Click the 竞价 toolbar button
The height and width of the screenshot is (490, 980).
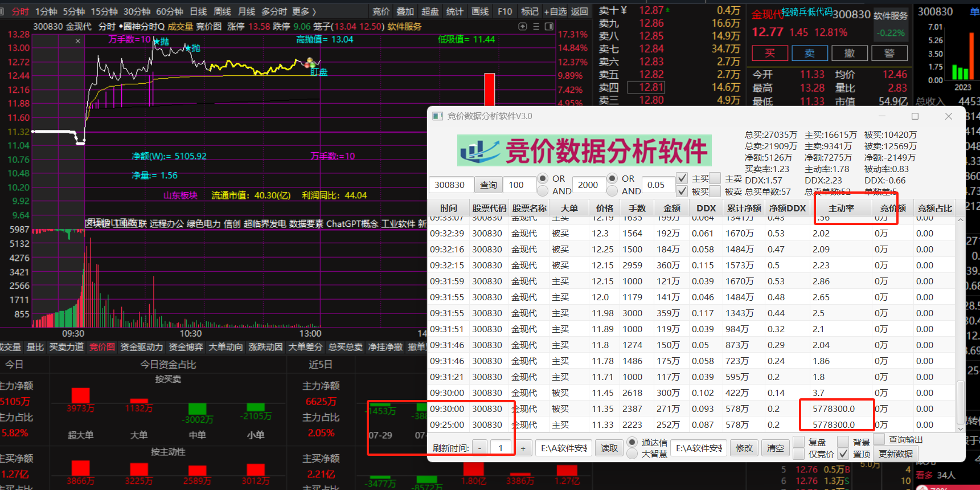tap(381, 11)
